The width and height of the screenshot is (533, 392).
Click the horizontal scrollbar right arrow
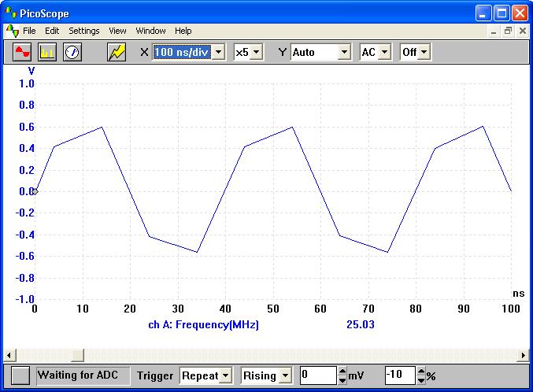[x=523, y=356]
